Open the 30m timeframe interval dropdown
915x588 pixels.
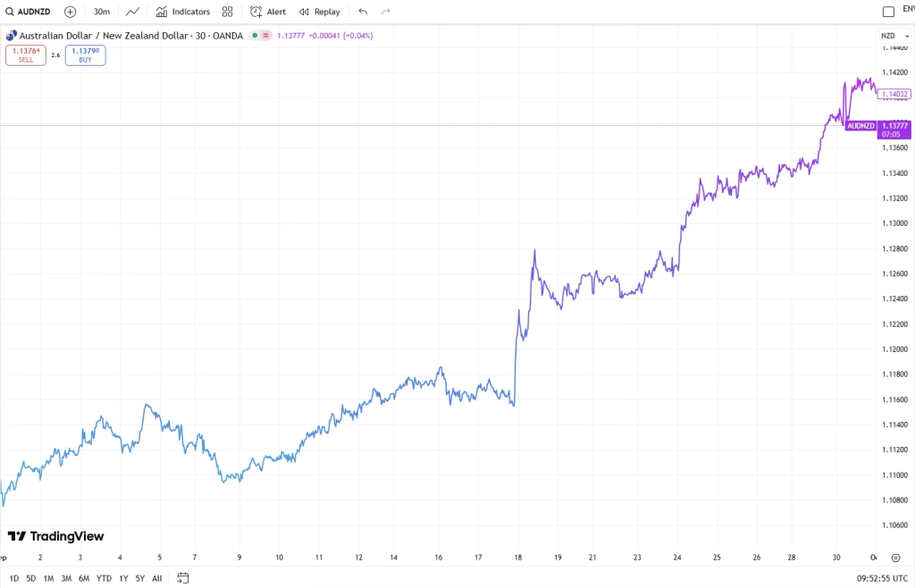pyautogui.click(x=102, y=12)
